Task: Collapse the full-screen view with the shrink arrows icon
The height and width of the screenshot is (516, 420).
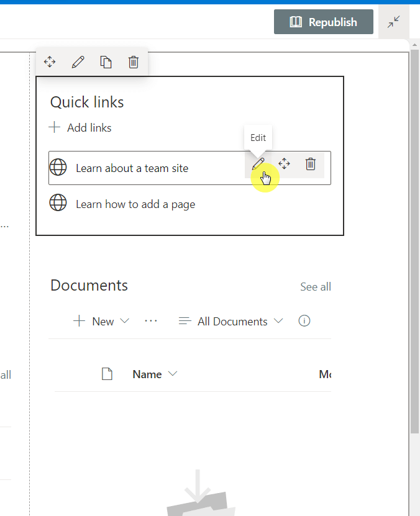Action: click(394, 22)
